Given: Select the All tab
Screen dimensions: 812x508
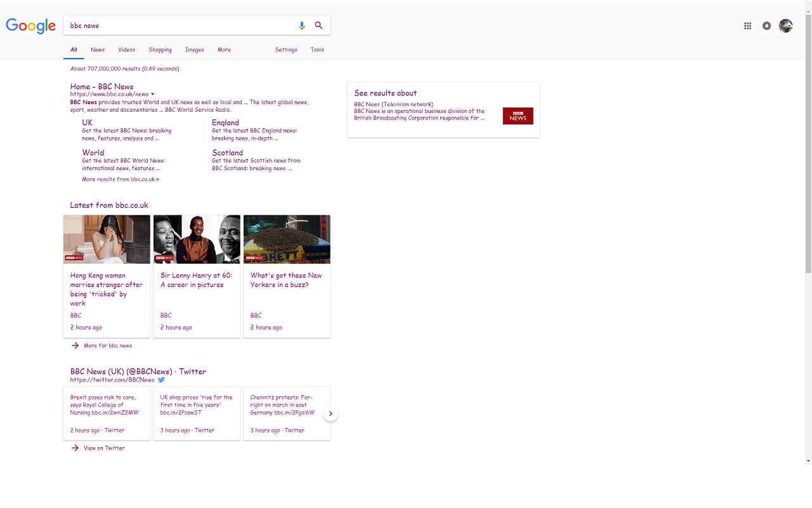Looking at the screenshot, I should 74,50.
